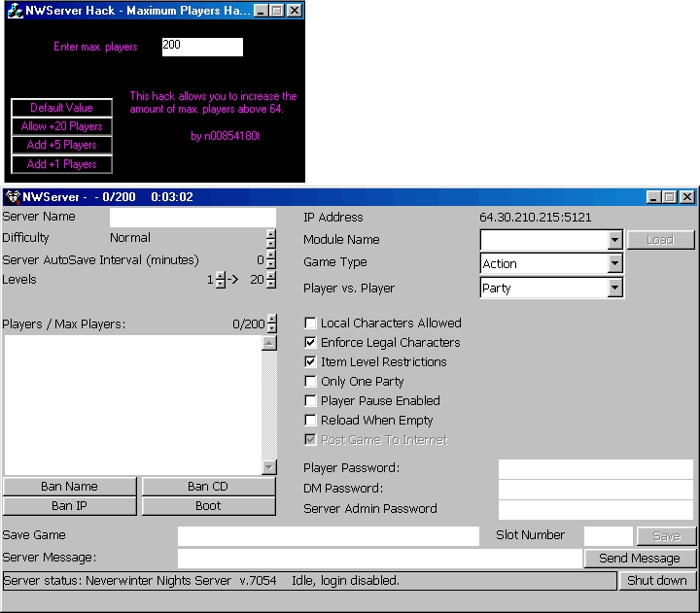Open the Player vs. Player dropdown
Viewport: 700px width, 613px height.
(x=613, y=289)
